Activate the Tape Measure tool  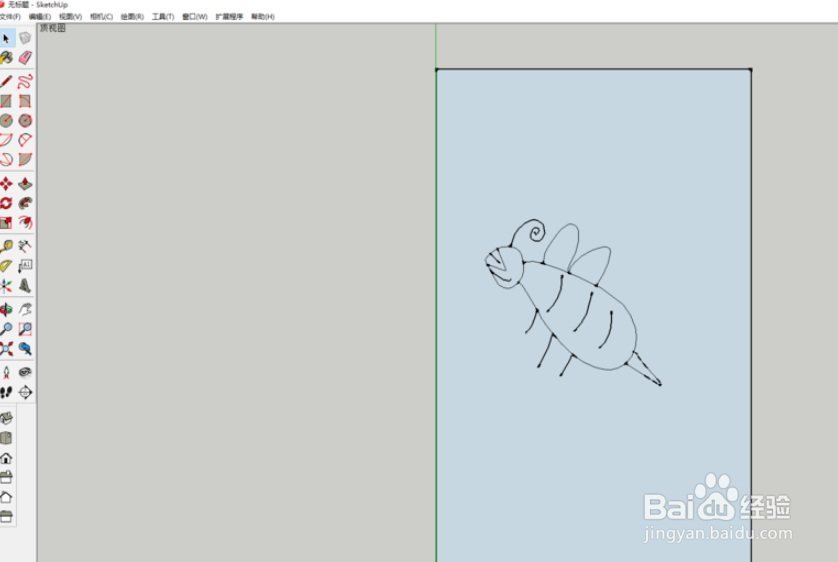(6, 246)
